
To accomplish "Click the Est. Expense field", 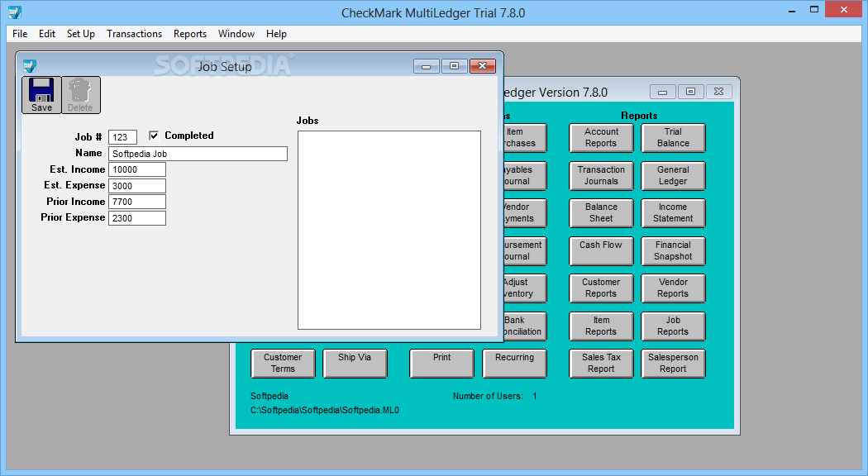I will coord(136,185).
